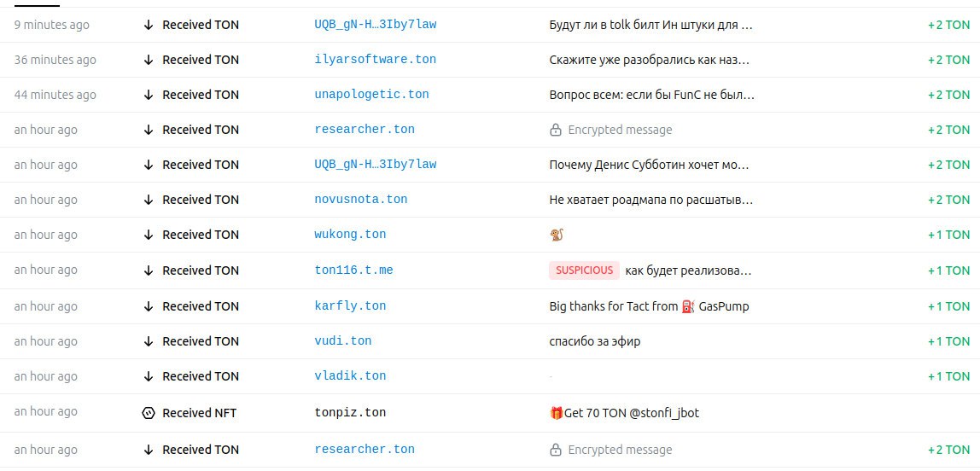
Task: Follow the karfly.ton address link
Action: click(350, 306)
